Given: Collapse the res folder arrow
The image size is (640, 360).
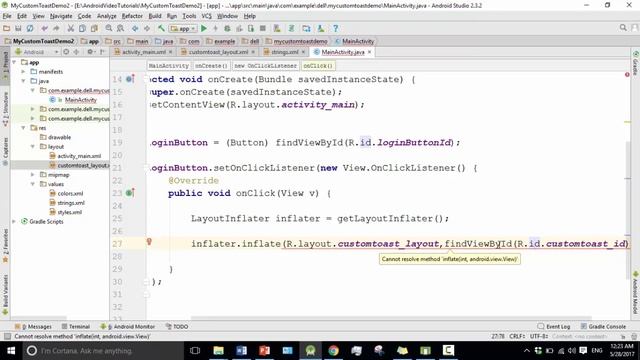Looking at the screenshot, I should pyautogui.click(x=23, y=128).
